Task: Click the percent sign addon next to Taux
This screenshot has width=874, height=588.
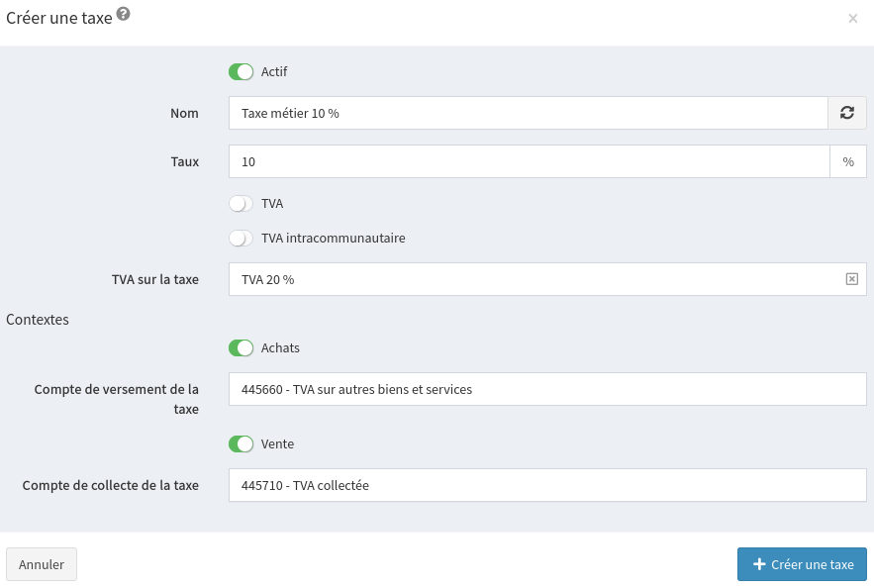Action: [x=847, y=161]
